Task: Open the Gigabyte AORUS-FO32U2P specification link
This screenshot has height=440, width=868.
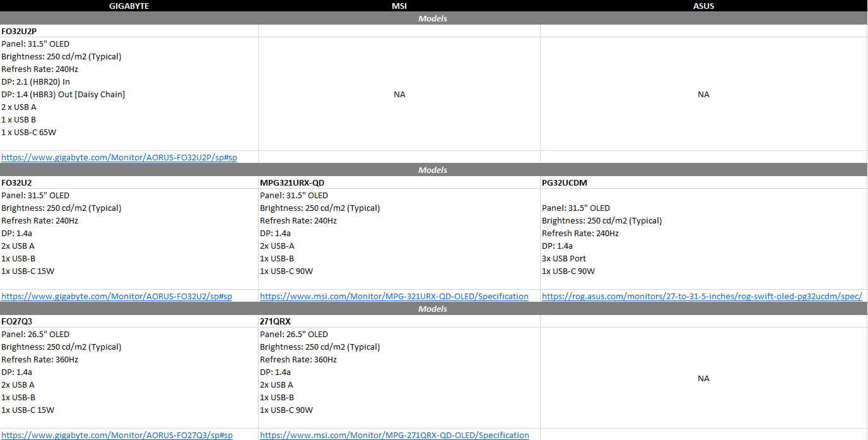Action: point(119,157)
